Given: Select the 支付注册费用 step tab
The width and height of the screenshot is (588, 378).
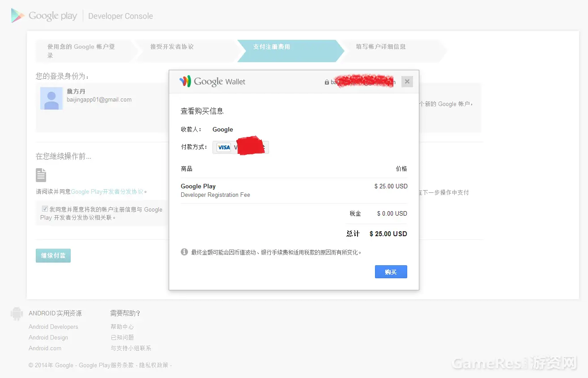Looking at the screenshot, I should click(290, 51).
